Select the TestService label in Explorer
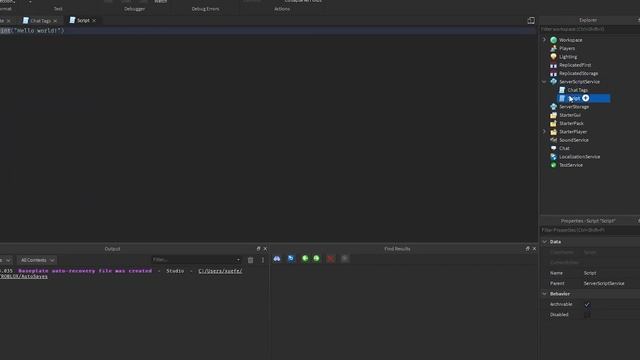 (x=571, y=165)
